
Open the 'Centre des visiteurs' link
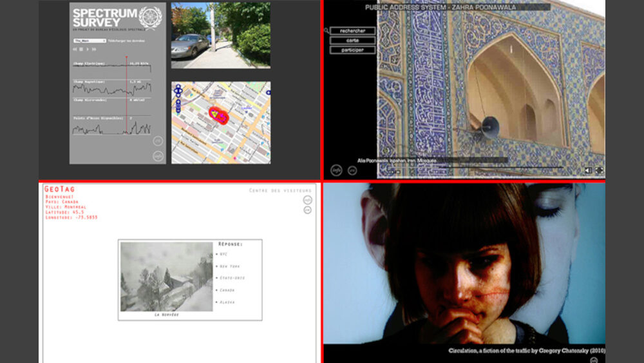tap(280, 190)
